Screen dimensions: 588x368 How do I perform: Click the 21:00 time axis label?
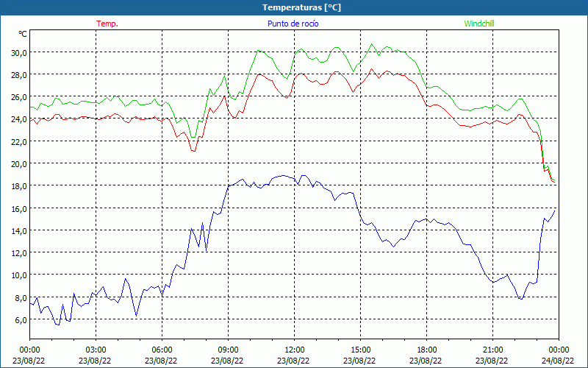[492, 350]
